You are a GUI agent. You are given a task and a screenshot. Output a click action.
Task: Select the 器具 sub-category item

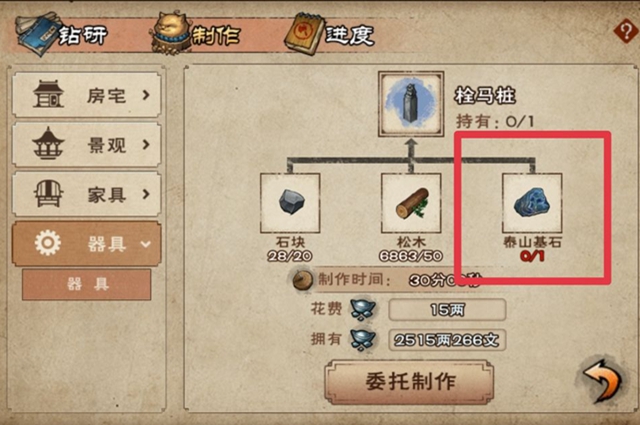pyautogui.click(x=87, y=284)
